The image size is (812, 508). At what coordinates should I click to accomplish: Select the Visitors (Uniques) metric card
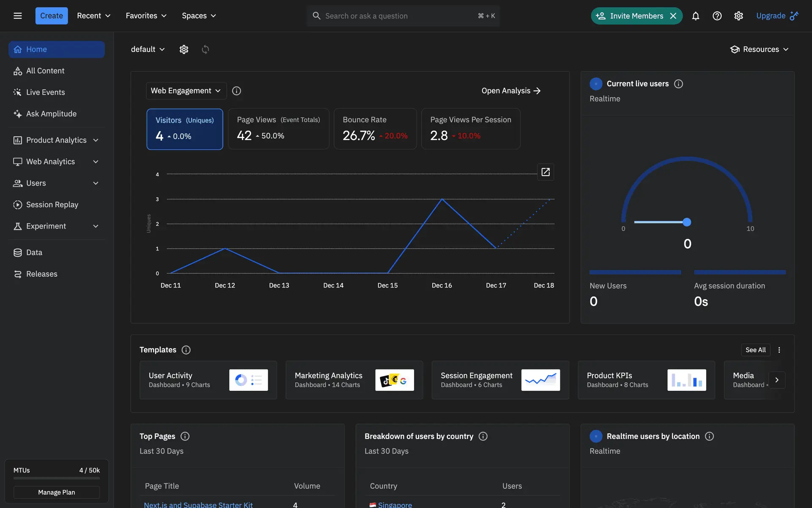click(184, 129)
